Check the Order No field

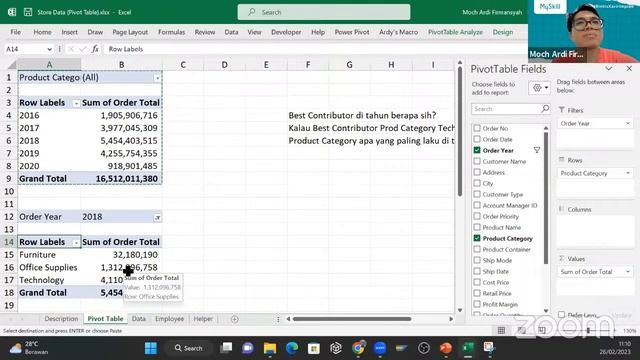pos(477,128)
